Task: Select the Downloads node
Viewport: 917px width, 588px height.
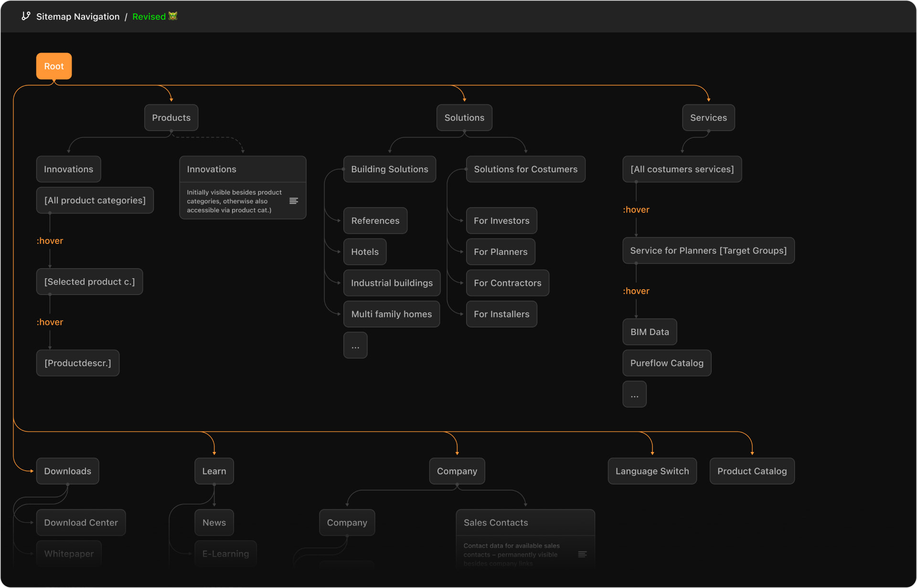Action: click(68, 472)
